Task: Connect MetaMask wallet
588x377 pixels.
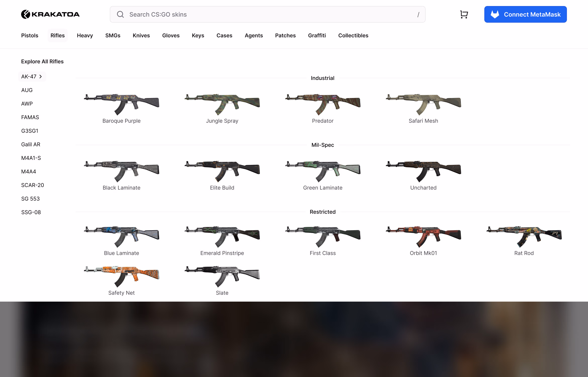Action: pos(525,14)
